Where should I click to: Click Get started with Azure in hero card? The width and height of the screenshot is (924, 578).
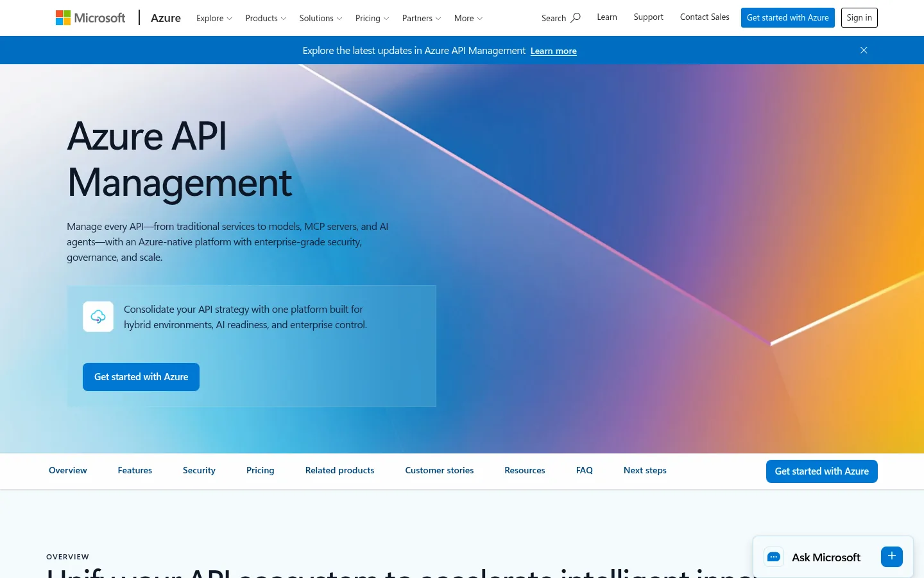141,377
